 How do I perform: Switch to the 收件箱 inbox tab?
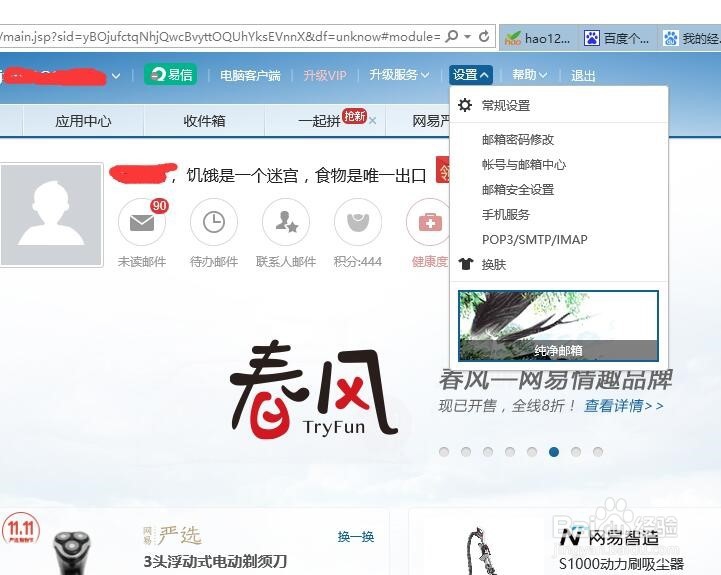click(x=204, y=121)
